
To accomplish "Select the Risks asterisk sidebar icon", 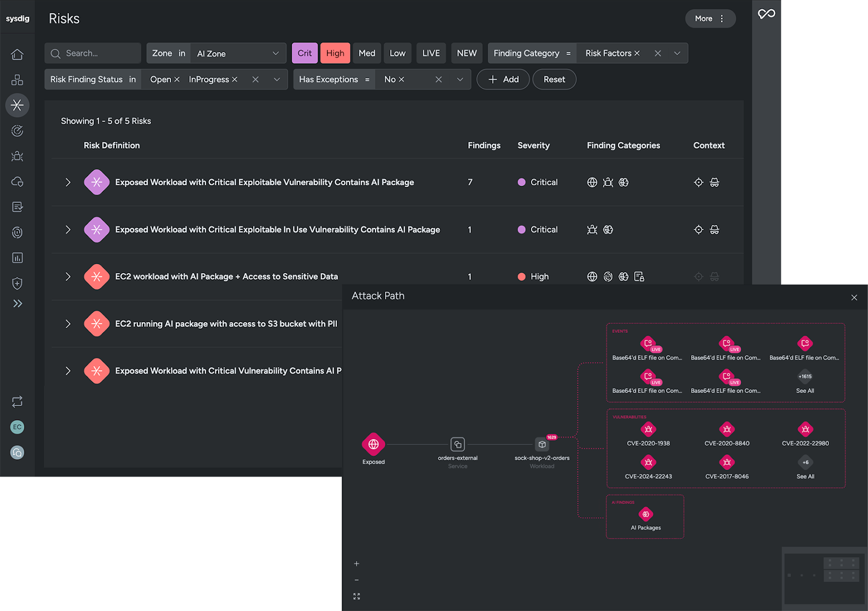I will [17, 105].
